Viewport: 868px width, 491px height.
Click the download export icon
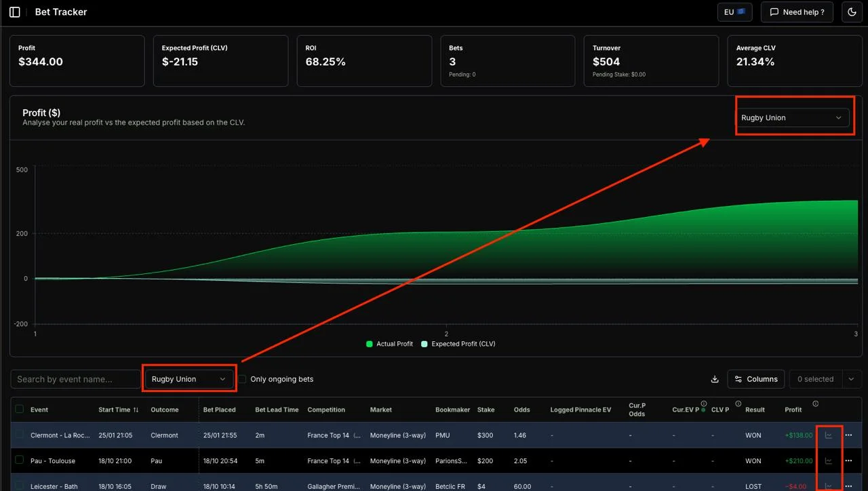714,379
